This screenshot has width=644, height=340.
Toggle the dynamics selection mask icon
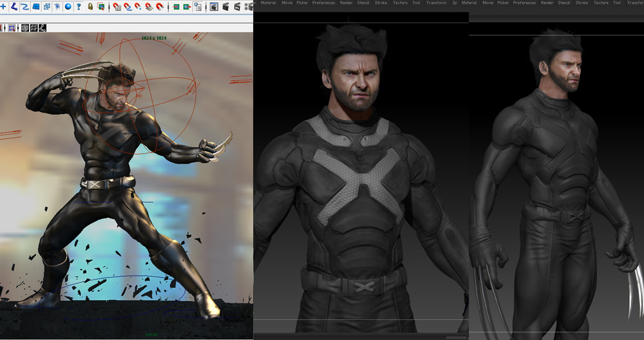(x=57, y=6)
